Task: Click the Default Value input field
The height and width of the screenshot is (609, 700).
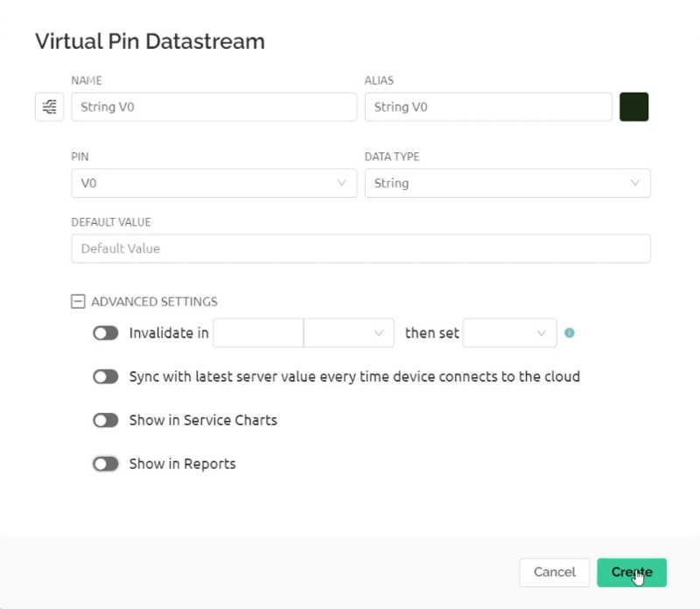Action: click(x=360, y=248)
